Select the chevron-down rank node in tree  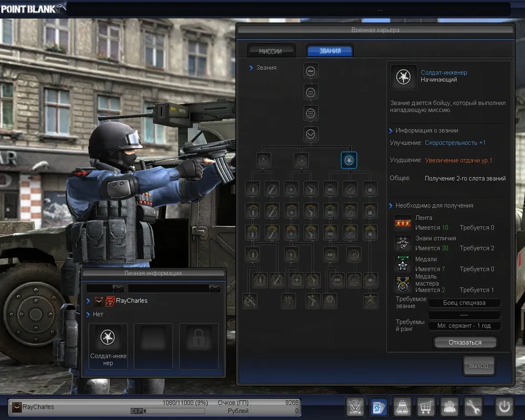point(311,134)
